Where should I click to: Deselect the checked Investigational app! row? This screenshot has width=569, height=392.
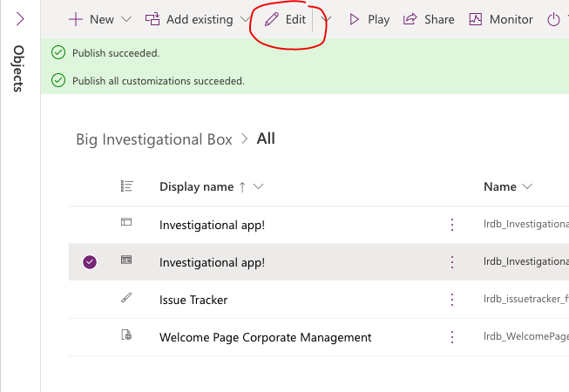tap(90, 262)
